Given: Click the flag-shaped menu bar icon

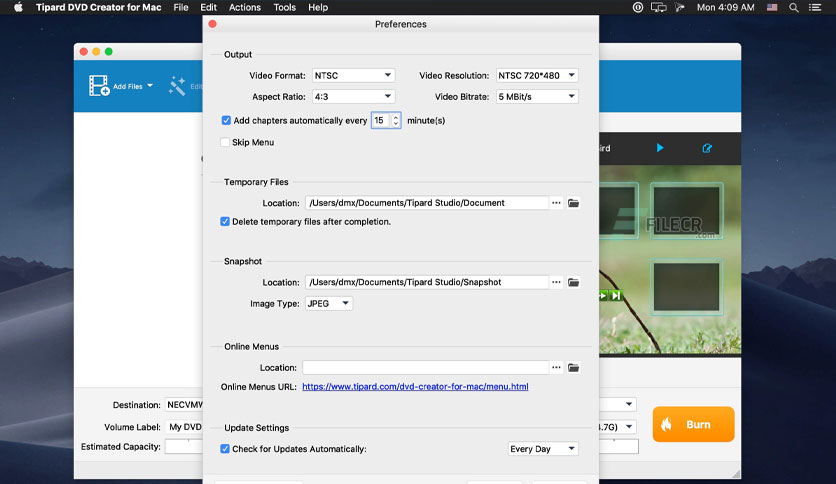Looking at the screenshot, I should (x=679, y=7).
